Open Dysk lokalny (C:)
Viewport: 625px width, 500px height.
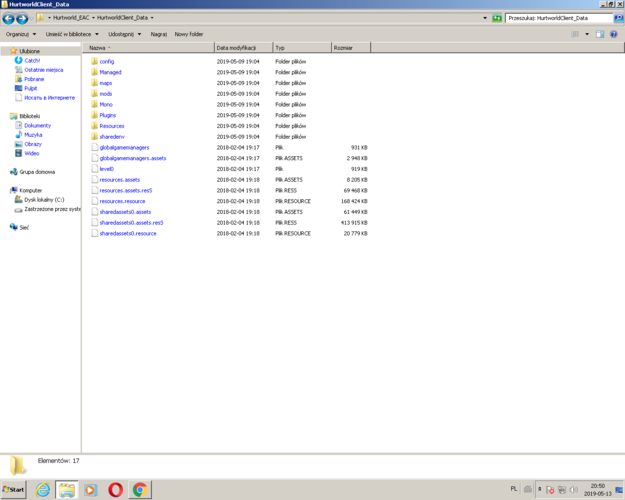[44, 200]
